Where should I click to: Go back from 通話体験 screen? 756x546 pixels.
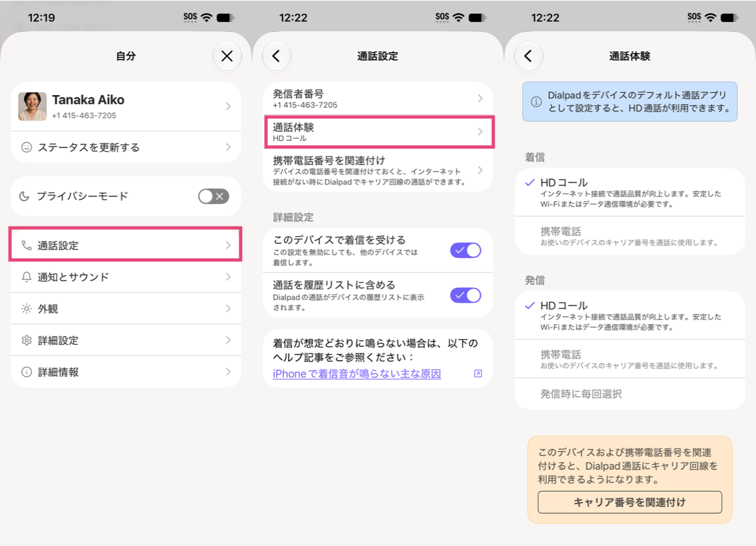click(529, 56)
